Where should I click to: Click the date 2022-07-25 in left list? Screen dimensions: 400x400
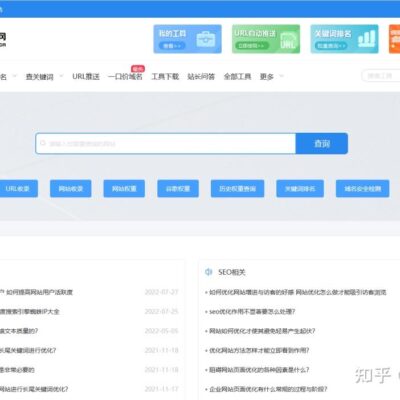tap(161, 312)
